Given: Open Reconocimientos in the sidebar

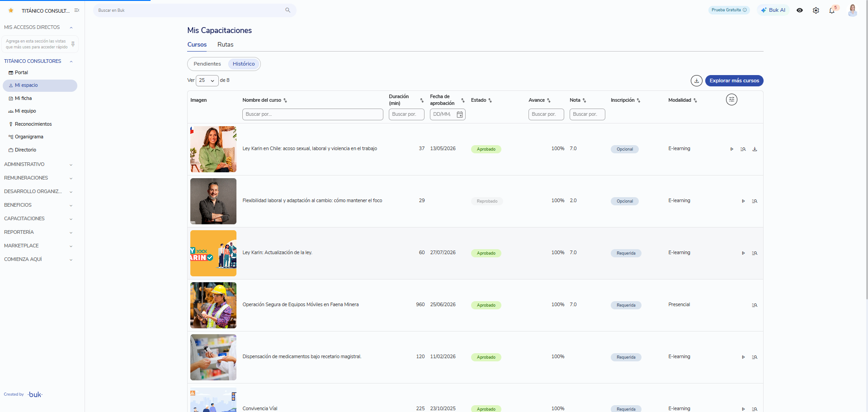Looking at the screenshot, I should point(40,124).
